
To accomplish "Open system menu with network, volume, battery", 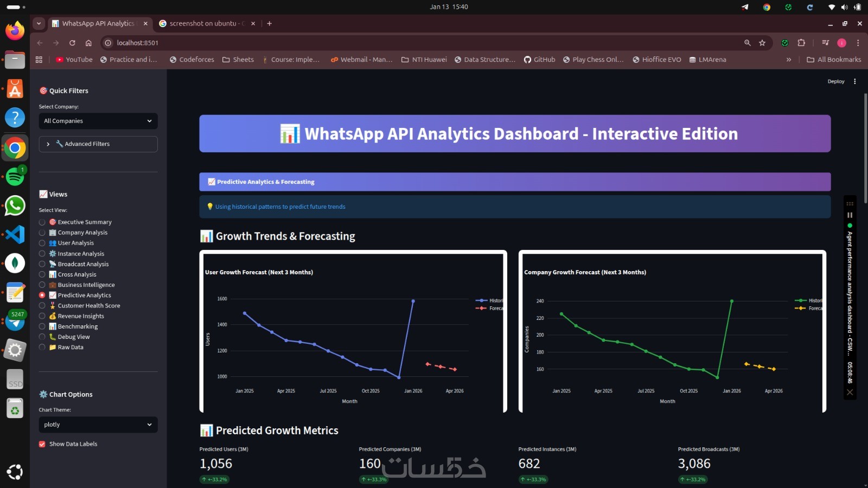I will coord(844,7).
